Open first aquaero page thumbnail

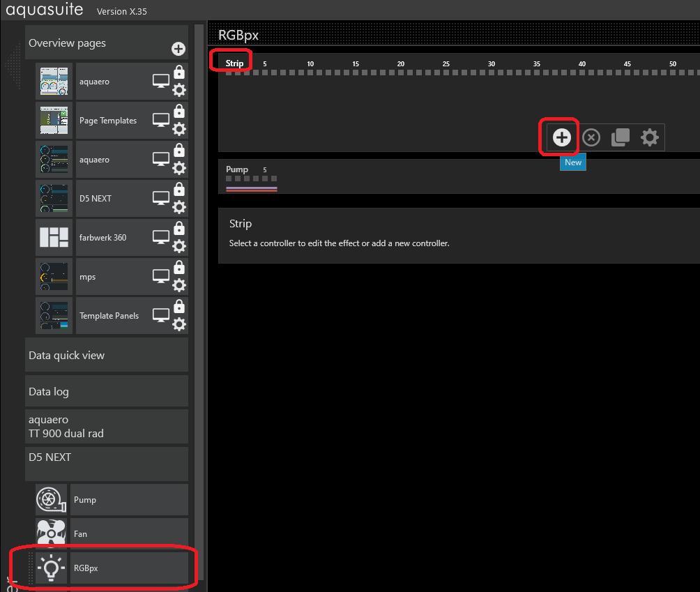(54, 82)
